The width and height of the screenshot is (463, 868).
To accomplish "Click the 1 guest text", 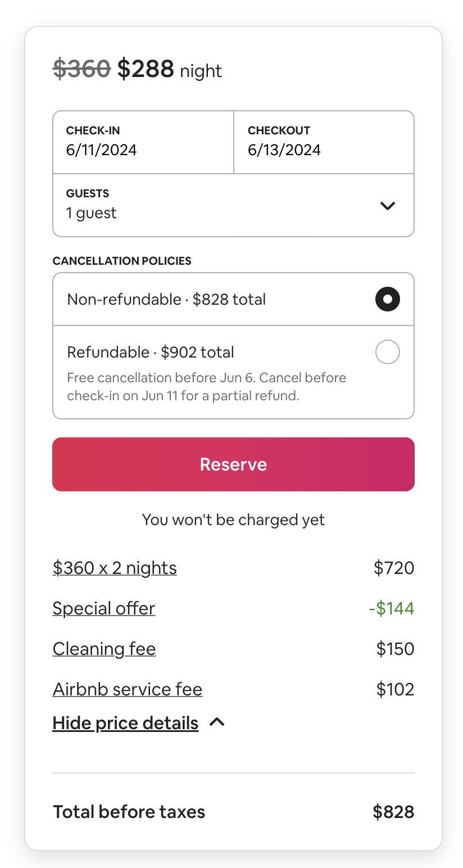I will 92,213.
